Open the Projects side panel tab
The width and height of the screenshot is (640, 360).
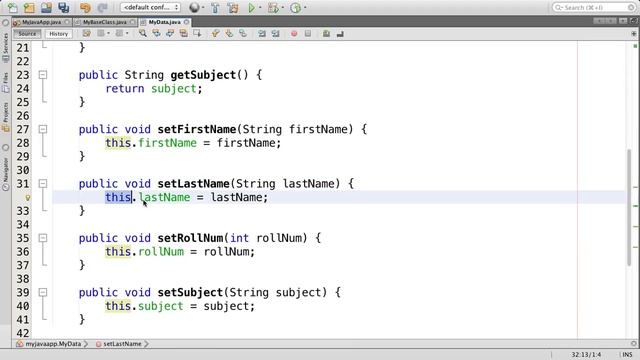coord(5,117)
